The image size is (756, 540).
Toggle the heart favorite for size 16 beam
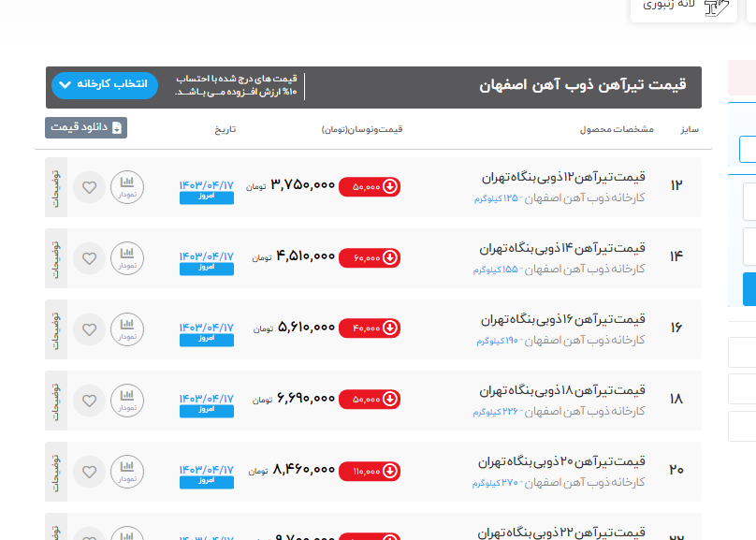tap(89, 329)
